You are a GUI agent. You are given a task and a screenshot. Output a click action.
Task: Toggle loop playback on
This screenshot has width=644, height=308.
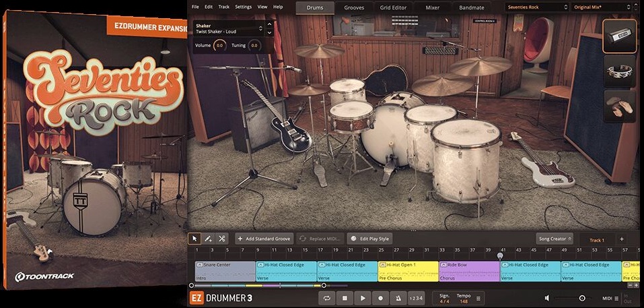tap(326, 298)
